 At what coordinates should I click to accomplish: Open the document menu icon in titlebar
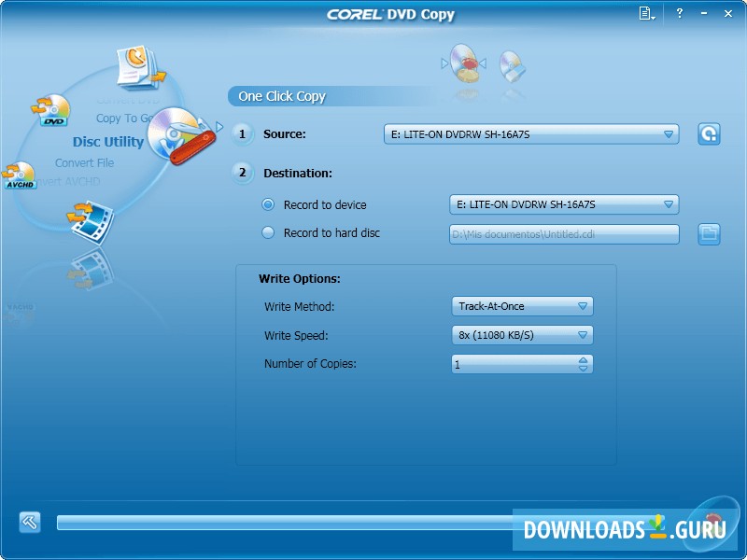point(644,14)
